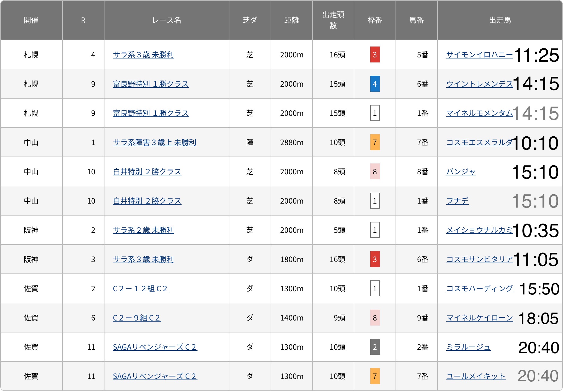
Task: Open the マイネルモメンタム horse page
Action: tap(479, 113)
